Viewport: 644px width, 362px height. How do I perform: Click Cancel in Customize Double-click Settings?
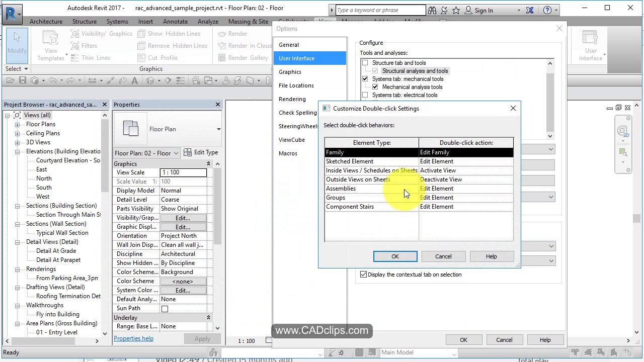443,256
